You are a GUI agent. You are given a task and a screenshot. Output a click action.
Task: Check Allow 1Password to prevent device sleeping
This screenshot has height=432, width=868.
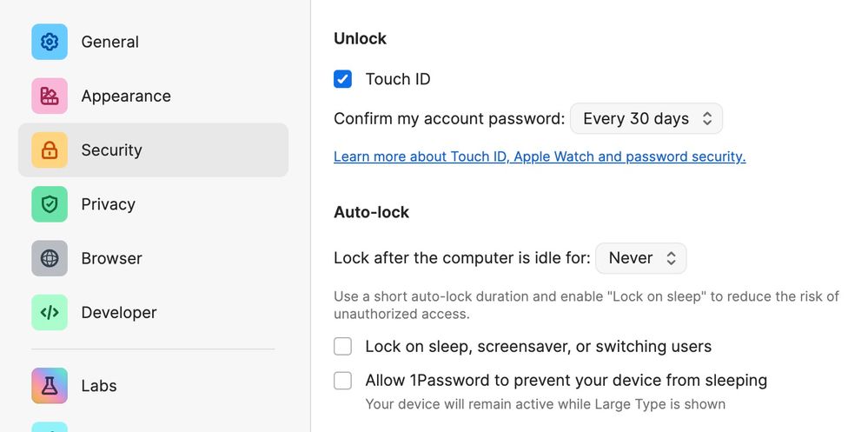[x=342, y=381]
